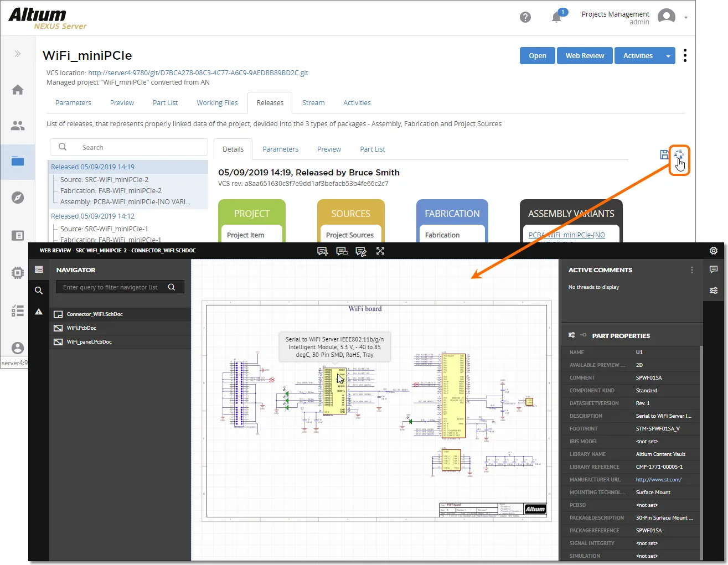This screenshot has width=728, height=565.
Task: Click the releases Search field
Action: coord(129,147)
